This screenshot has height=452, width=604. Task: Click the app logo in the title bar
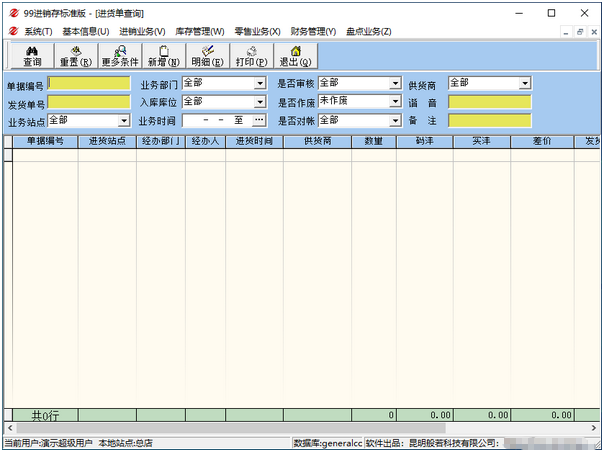pyautogui.click(x=13, y=13)
